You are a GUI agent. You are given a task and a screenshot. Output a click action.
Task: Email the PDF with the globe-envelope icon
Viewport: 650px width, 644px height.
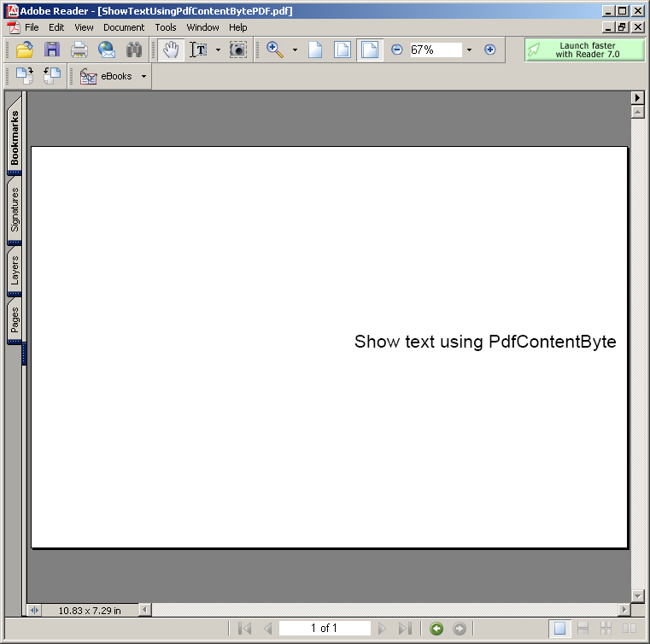click(107, 50)
